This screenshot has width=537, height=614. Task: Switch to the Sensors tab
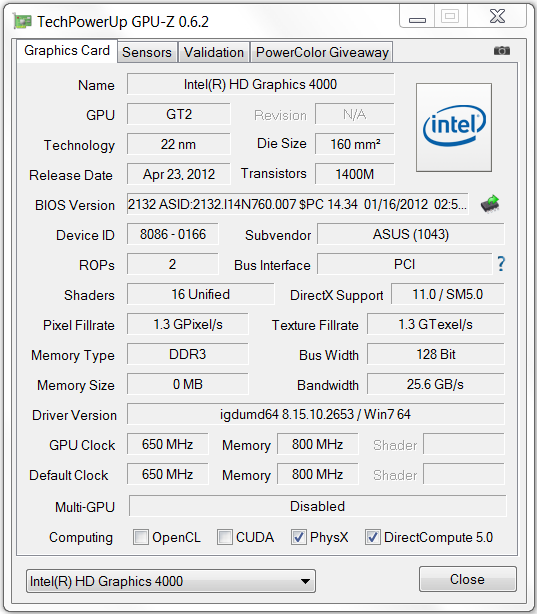click(x=147, y=52)
